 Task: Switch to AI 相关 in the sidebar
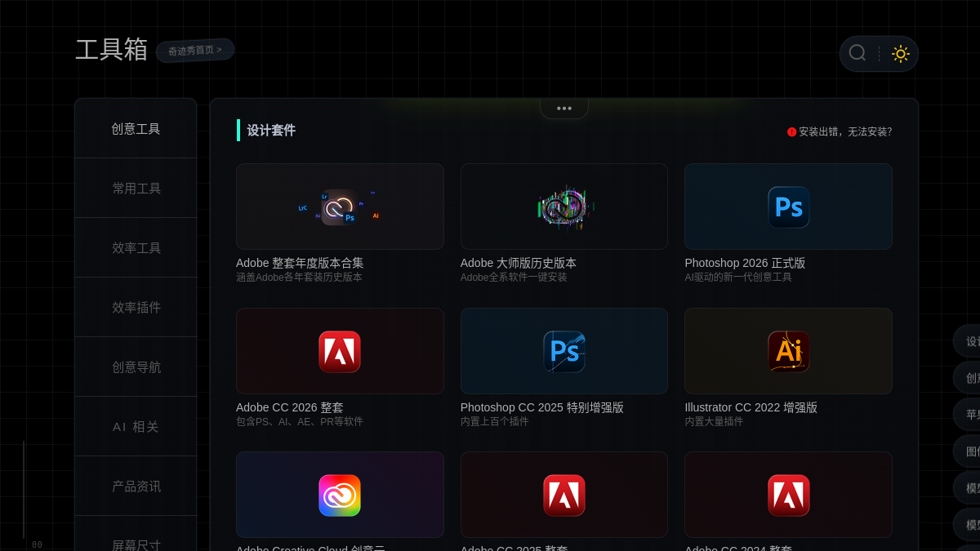136,427
